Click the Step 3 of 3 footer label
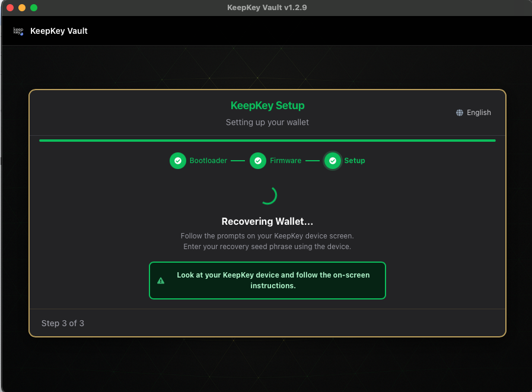 point(63,323)
